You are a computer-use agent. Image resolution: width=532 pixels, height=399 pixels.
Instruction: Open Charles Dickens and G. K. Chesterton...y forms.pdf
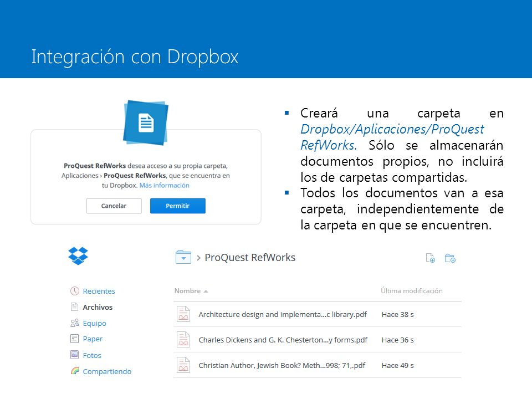[x=283, y=340]
